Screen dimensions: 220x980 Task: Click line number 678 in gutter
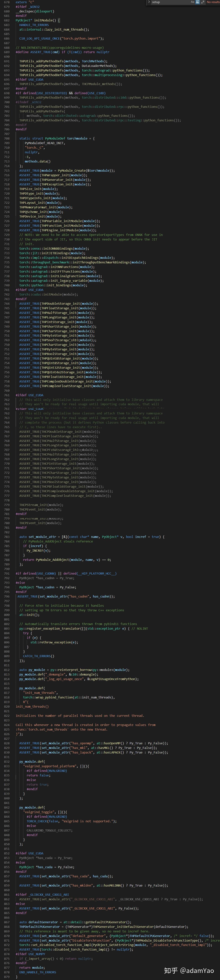pos(7,2)
